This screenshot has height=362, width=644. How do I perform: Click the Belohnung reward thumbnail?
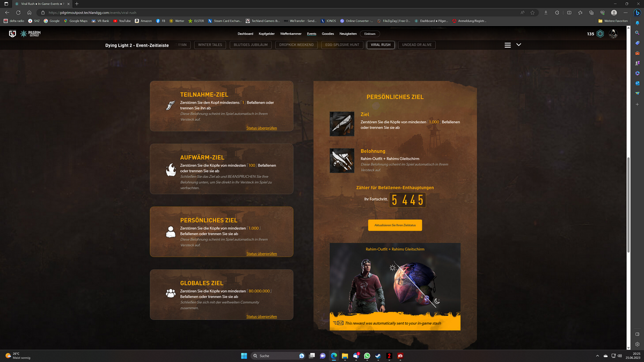(x=342, y=161)
